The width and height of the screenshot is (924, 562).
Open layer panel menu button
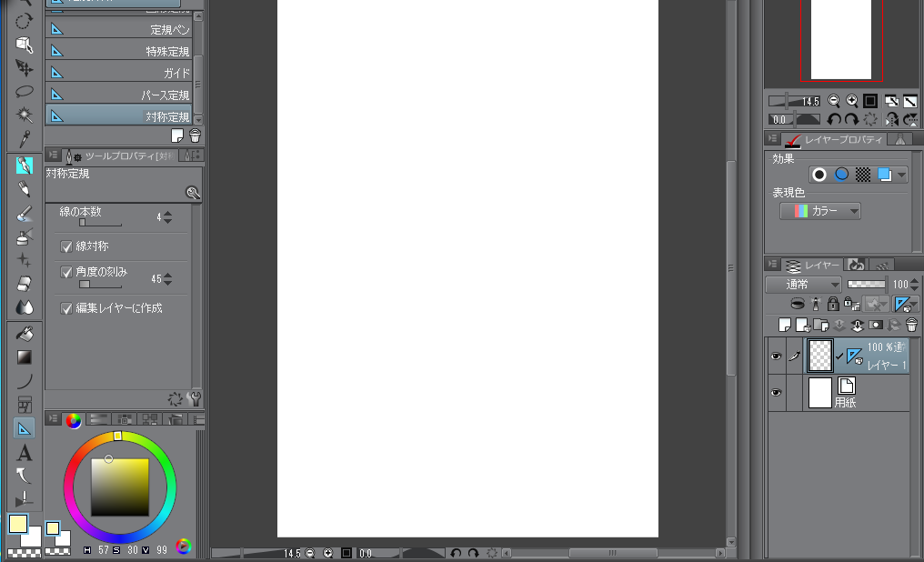point(772,264)
